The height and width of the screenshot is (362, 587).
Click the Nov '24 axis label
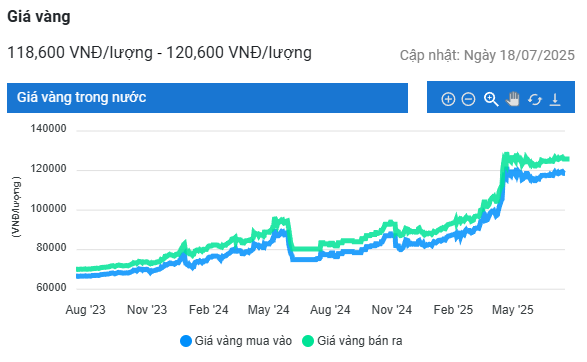[392, 310]
